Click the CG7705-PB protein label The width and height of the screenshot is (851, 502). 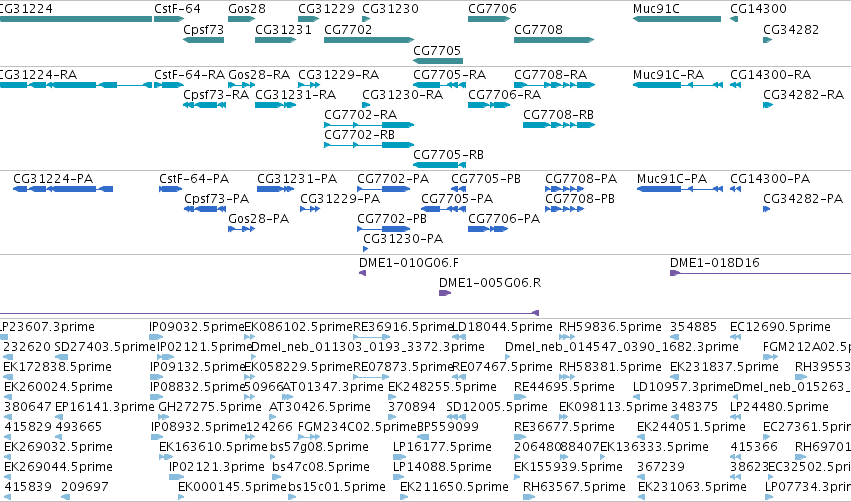pos(486,179)
